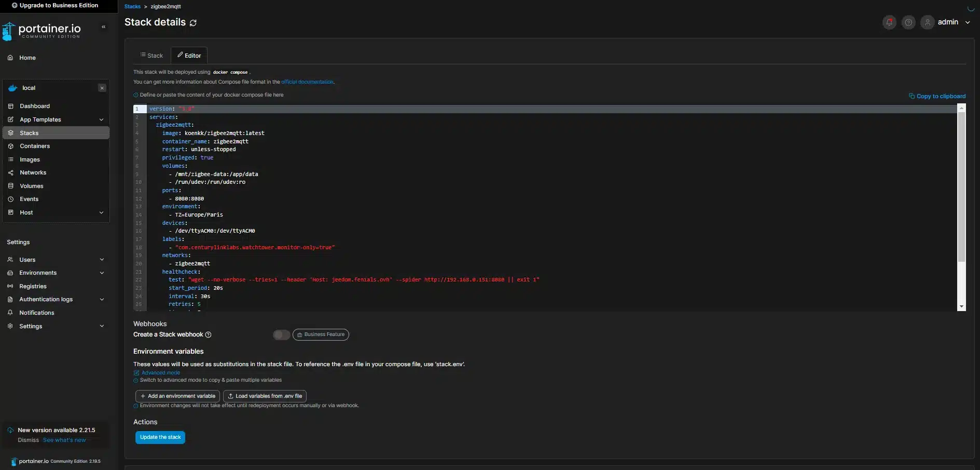
Task: Switch to Advanced mode for variables
Action: (157, 373)
